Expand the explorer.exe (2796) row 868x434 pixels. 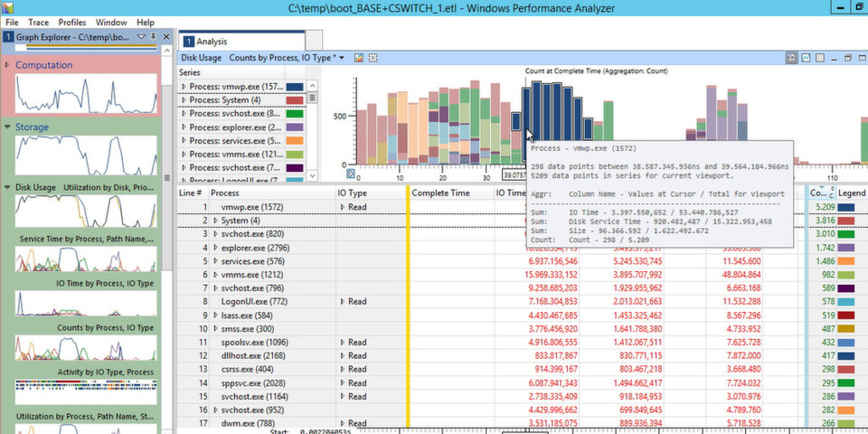pos(216,248)
